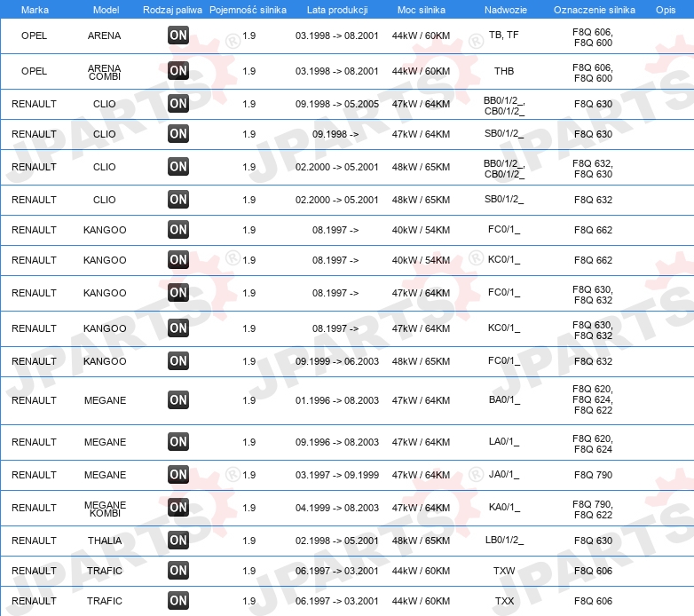Click the Model column header
This screenshot has width=694, height=616.
click(x=106, y=10)
